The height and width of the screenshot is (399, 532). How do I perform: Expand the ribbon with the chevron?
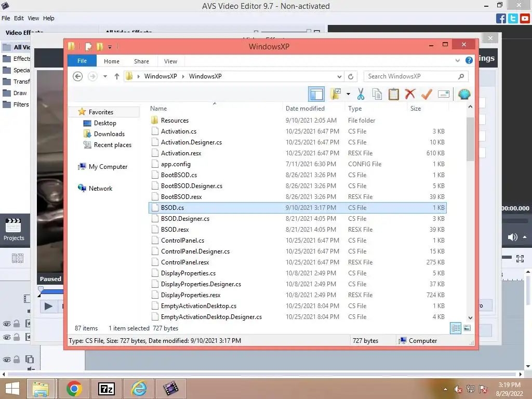tap(457, 60)
